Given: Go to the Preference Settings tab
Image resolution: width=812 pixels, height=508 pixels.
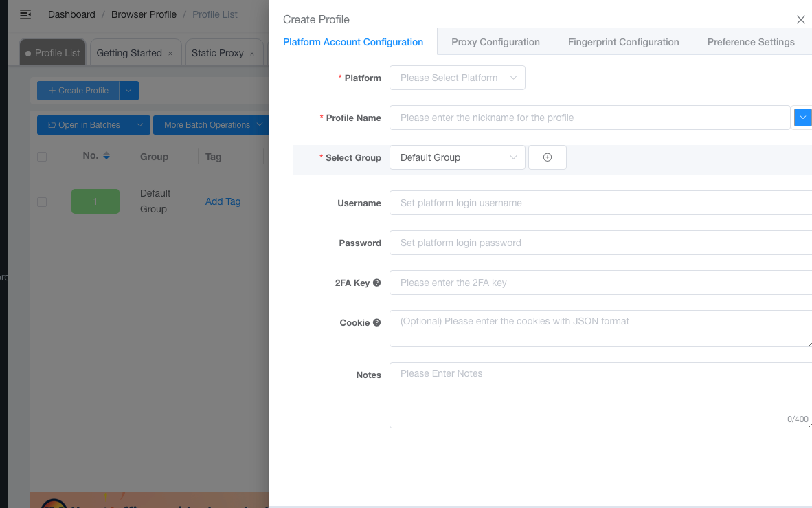Looking at the screenshot, I should click(751, 42).
